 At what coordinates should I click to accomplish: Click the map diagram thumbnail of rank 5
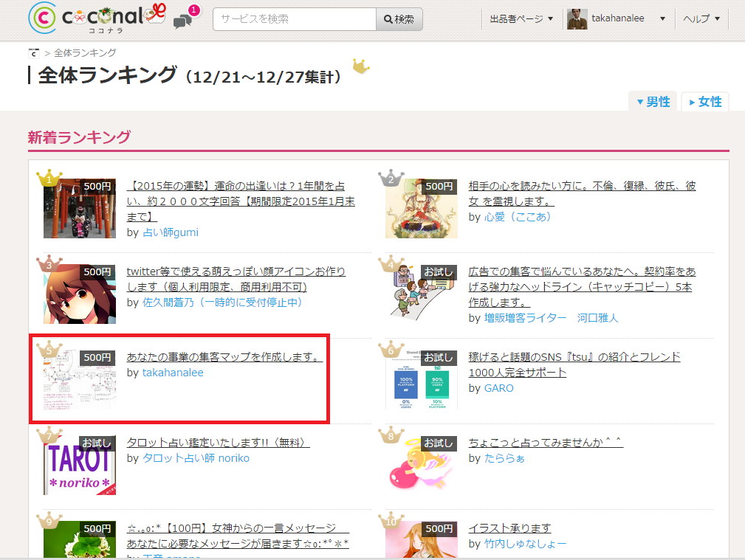[x=79, y=379]
